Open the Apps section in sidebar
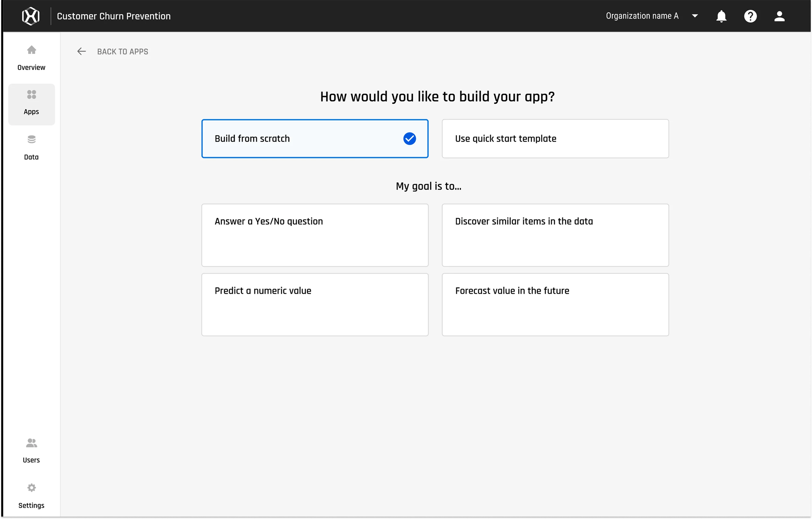The width and height of the screenshot is (812, 519). coord(31,104)
